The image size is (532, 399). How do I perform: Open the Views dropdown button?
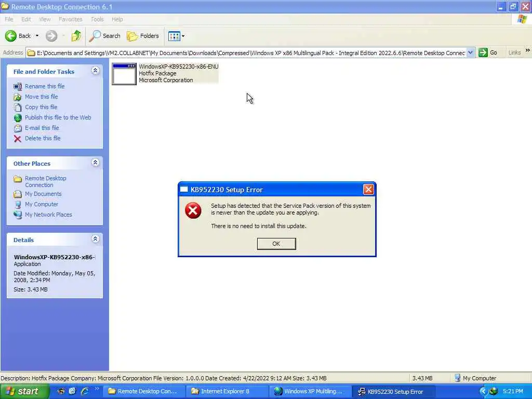(177, 36)
